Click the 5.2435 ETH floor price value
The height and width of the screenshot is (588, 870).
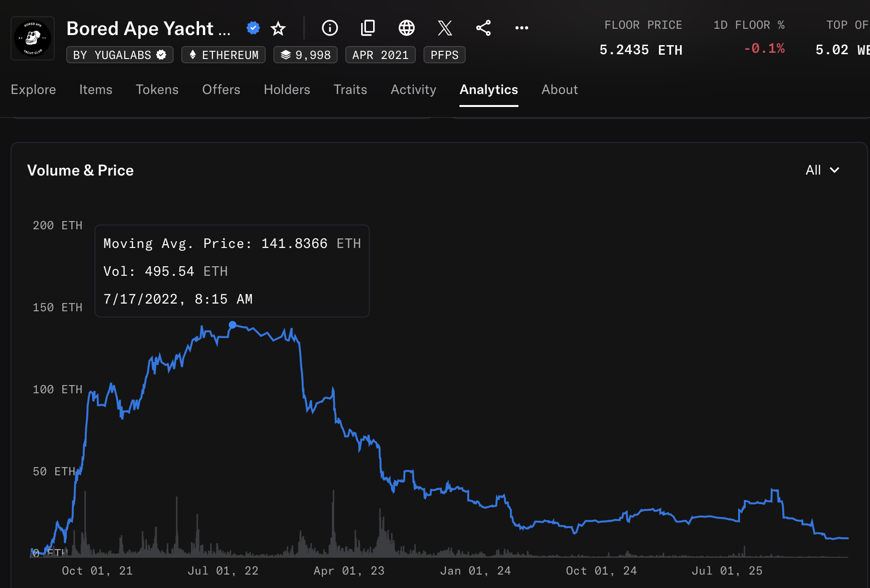click(641, 50)
